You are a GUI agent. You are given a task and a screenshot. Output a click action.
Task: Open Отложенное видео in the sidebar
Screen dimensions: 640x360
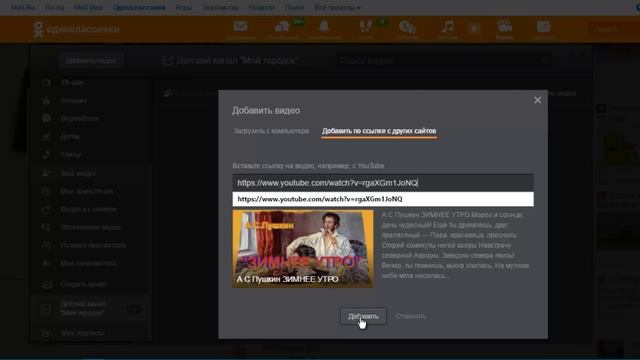(91, 227)
